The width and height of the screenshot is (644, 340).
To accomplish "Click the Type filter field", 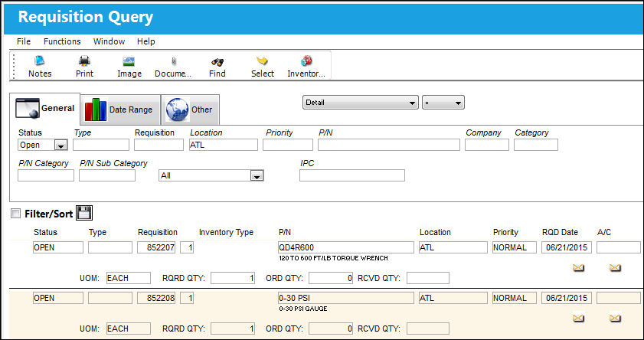I will pyautogui.click(x=101, y=145).
